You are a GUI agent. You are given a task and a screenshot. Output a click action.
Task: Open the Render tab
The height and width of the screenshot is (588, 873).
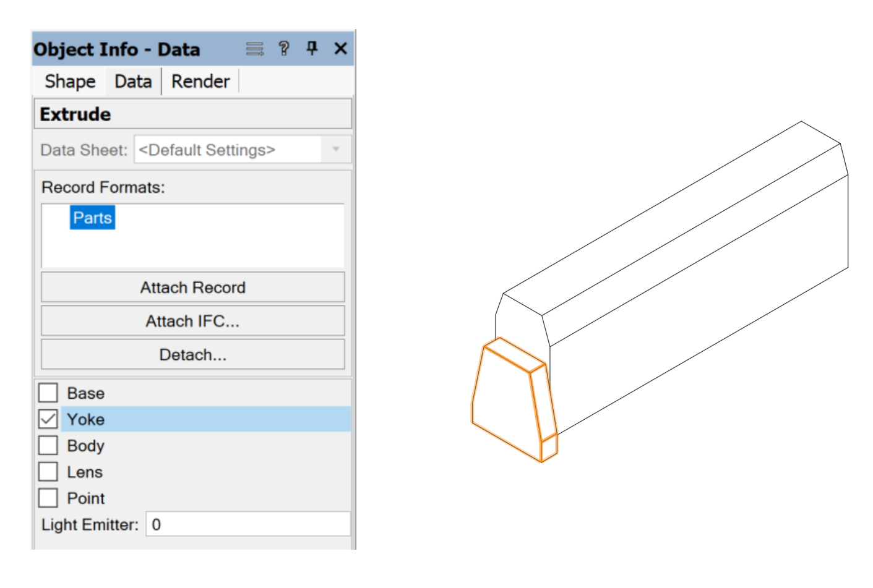point(200,82)
